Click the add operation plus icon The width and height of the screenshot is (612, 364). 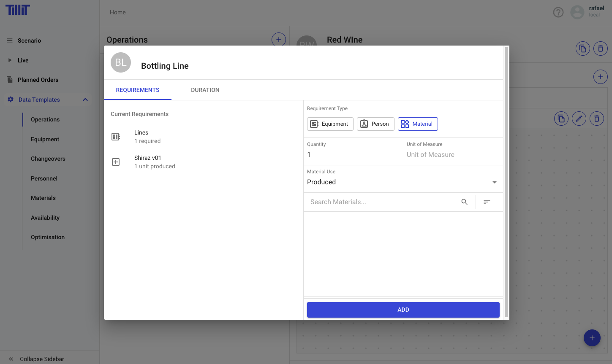(x=278, y=40)
